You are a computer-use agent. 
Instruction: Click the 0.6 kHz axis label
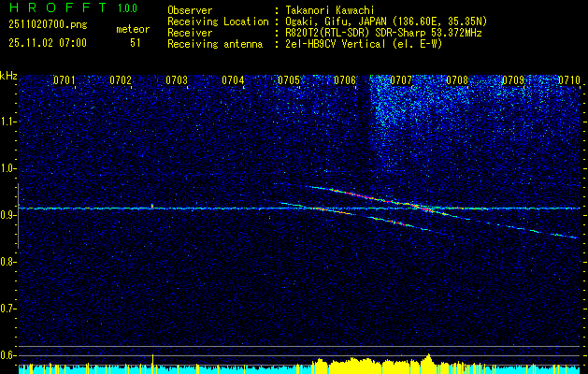pyautogui.click(x=7, y=355)
